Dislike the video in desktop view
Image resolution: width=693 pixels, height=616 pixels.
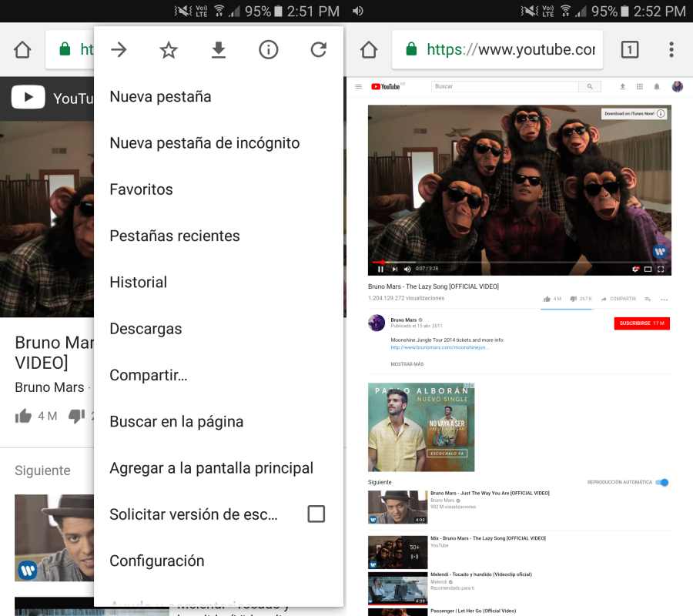tap(581, 300)
